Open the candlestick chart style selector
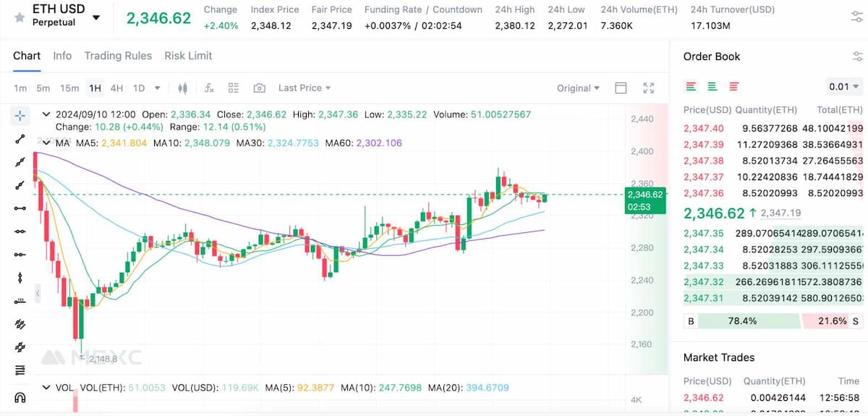The image size is (868, 416). [x=182, y=88]
